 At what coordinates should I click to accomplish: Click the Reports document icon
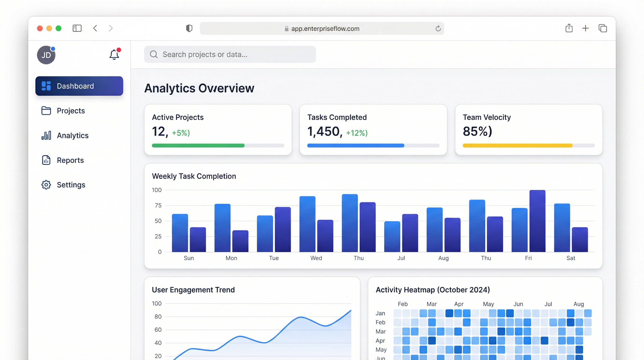pyautogui.click(x=46, y=160)
